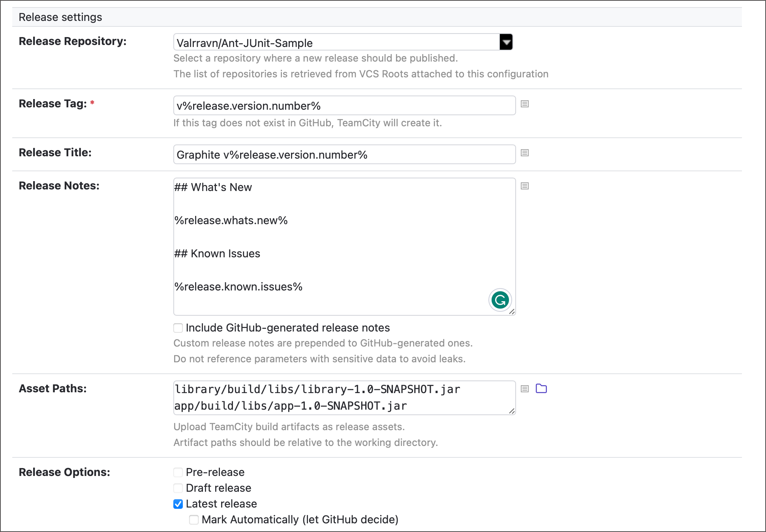
Task: Open parameter picker icon beside Asset Paths field
Action: tap(525, 389)
